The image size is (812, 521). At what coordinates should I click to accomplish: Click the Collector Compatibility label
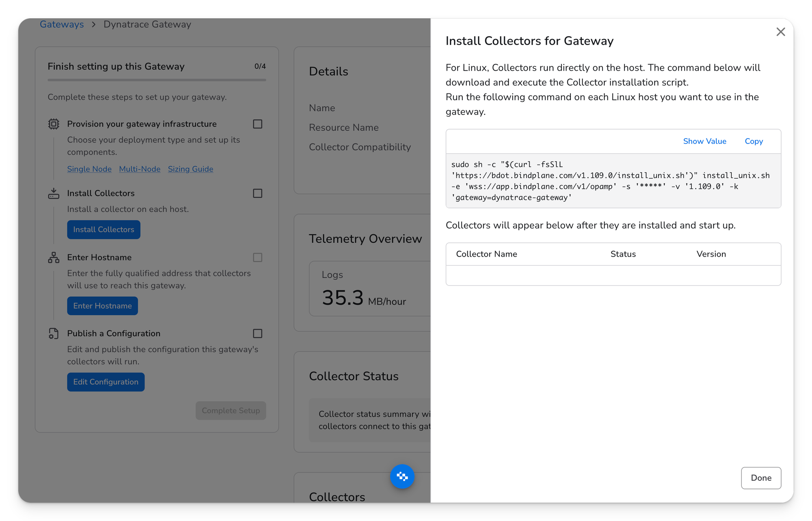(x=360, y=147)
